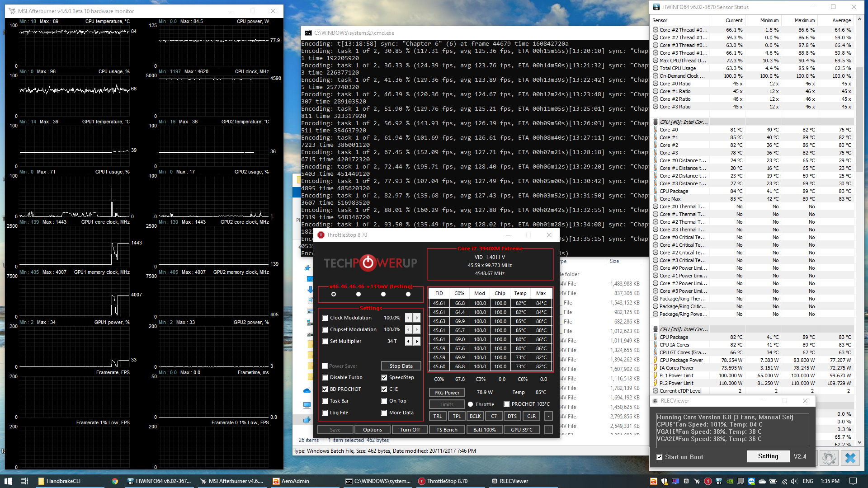Image resolution: width=868 pixels, height=488 pixels.
Task: Click Chipset Modulation left arrow stepper
Action: click(409, 330)
